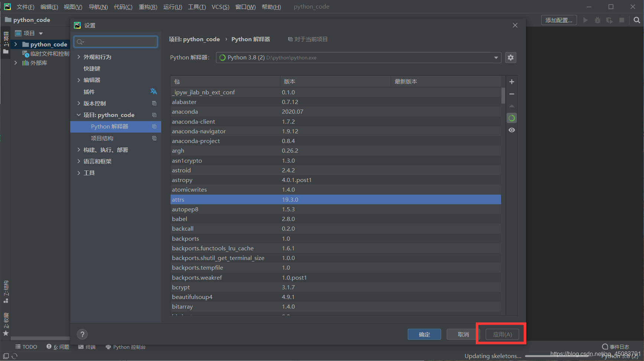
Task: Expand 构建、执行、部署 settings section
Action: click(x=79, y=150)
